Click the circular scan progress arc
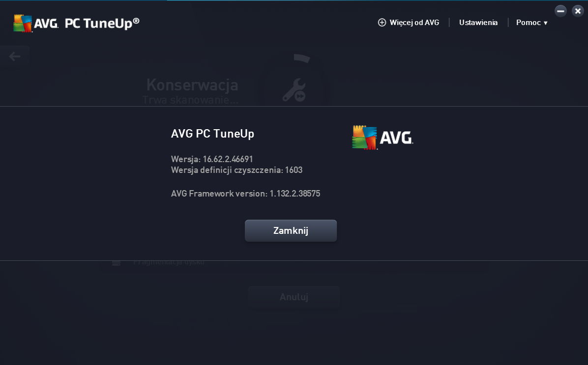This screenshot has height=365, width=588. click(x=302, y=58)
